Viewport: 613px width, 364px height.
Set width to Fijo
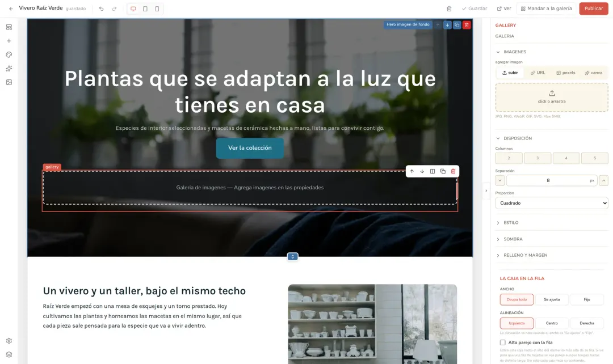[587, 299]
